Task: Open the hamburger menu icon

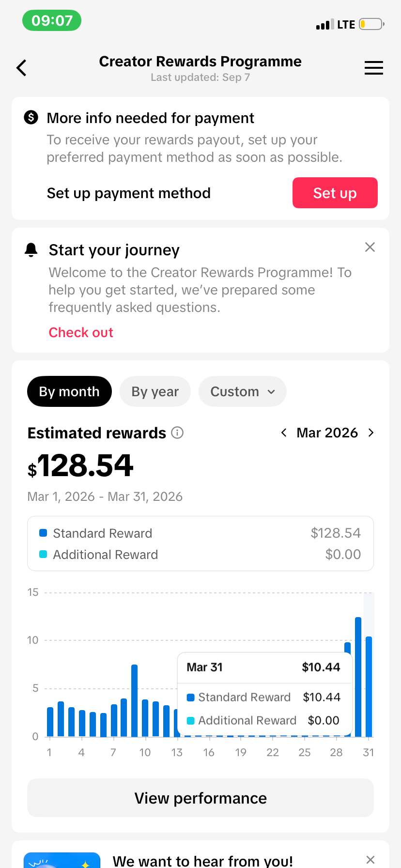Action: click(373, 68)
